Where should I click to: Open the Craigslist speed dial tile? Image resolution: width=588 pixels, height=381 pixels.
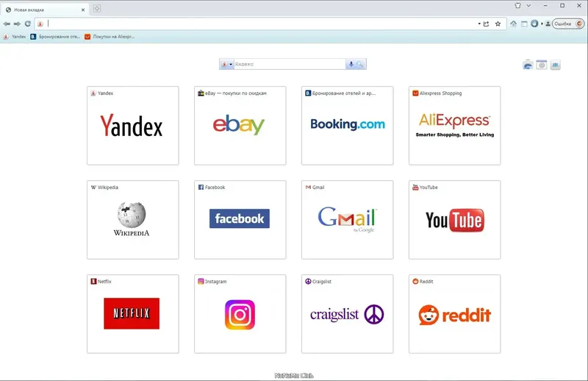pyautogui.click(x=347, y=314)
